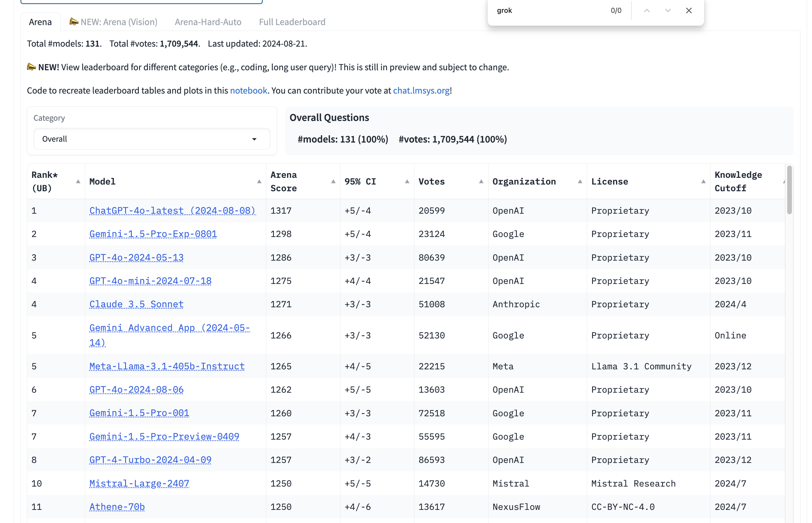
Task: Click the Arena Score value 1298
Action: [281, 234]
